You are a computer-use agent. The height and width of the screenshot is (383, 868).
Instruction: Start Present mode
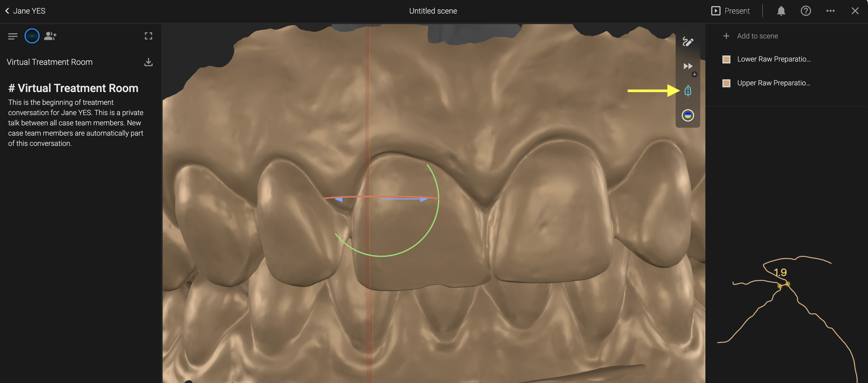coord(730,11)
